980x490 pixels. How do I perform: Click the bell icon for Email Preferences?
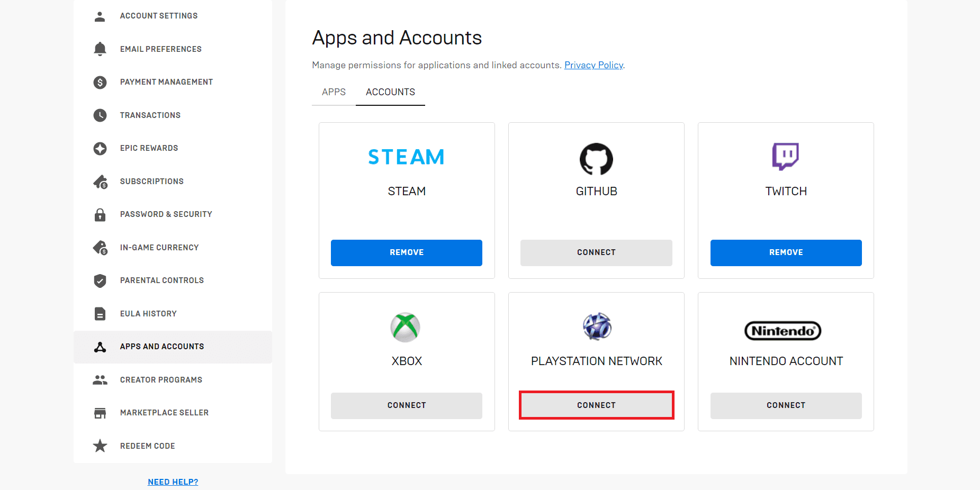pos(100,49)
